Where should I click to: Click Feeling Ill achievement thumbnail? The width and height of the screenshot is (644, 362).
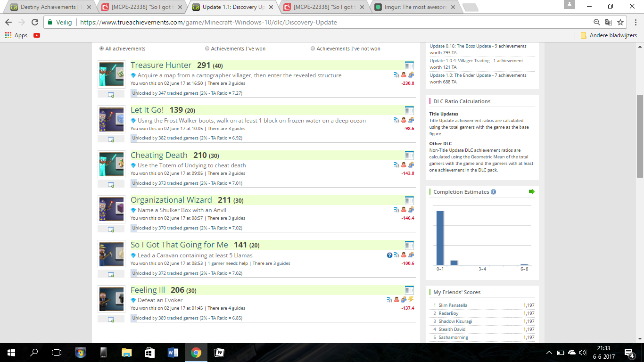click(112, 299)
